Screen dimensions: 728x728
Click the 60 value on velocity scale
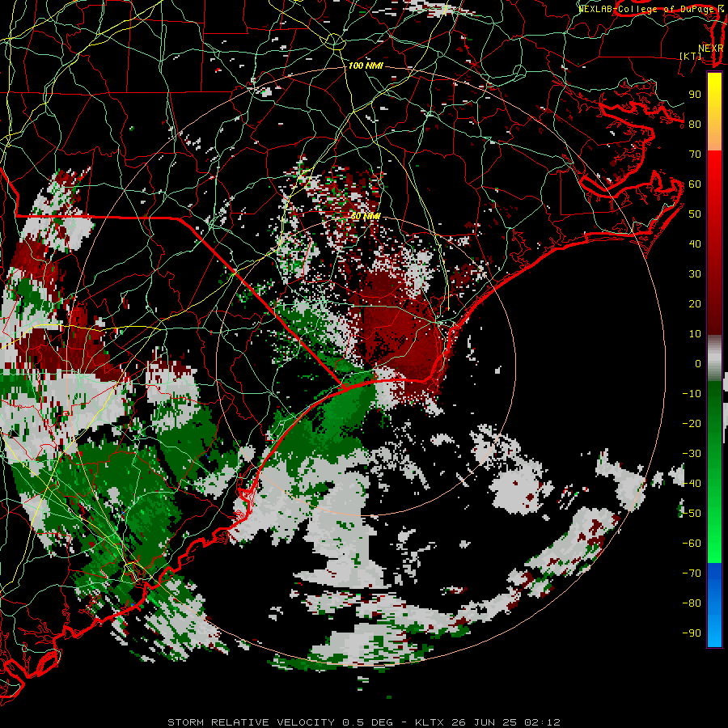[695, 184]
